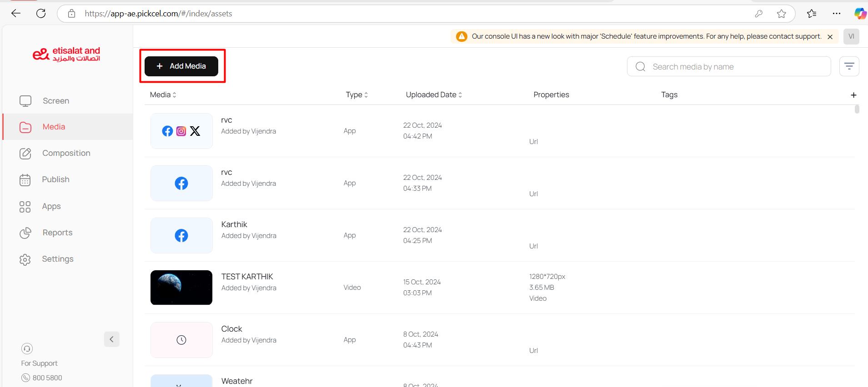Click the support headset icon
Image resolution: width=868 pixels, height=387 pixels.
point(27,349)
